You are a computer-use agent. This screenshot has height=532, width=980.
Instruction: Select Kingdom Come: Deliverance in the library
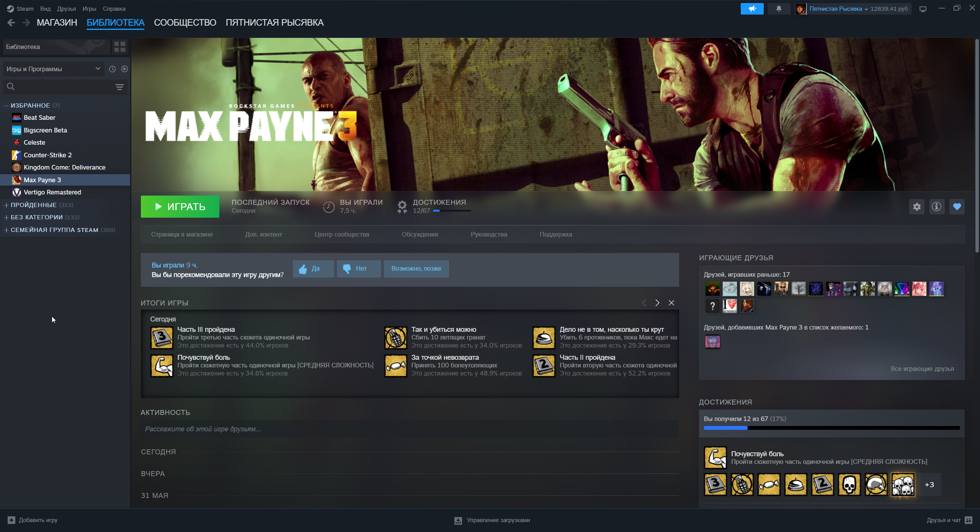(x=65, y=167)
